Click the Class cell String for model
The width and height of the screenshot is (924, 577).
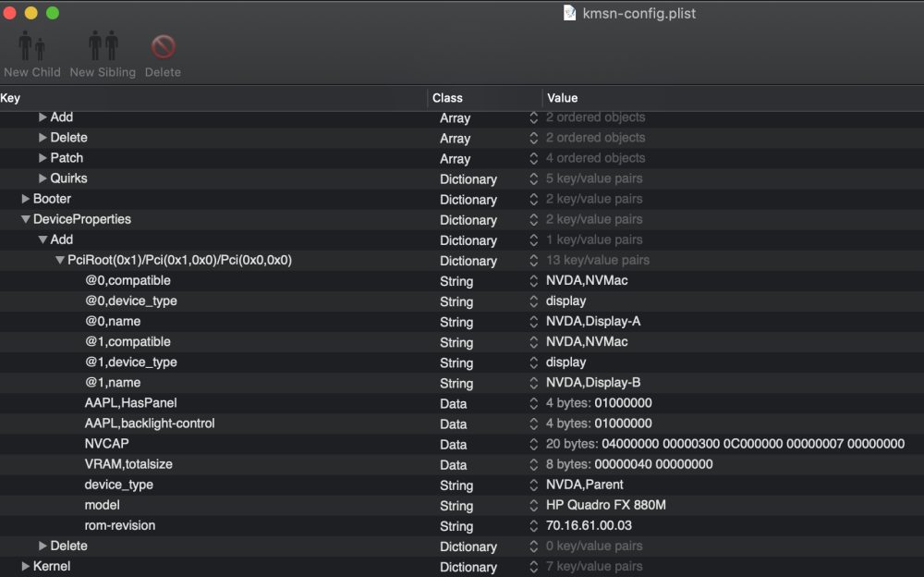(x=456, y=506)
